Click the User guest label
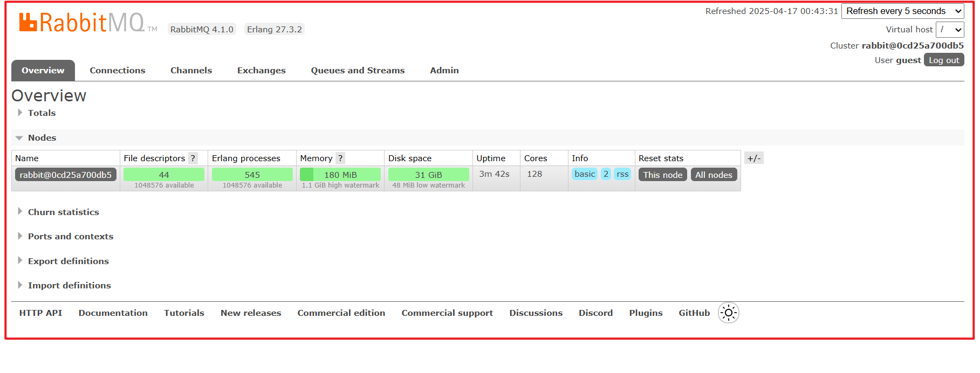This screenshot has width=980, height=373. pyautogui.click(x=897, y=60)
